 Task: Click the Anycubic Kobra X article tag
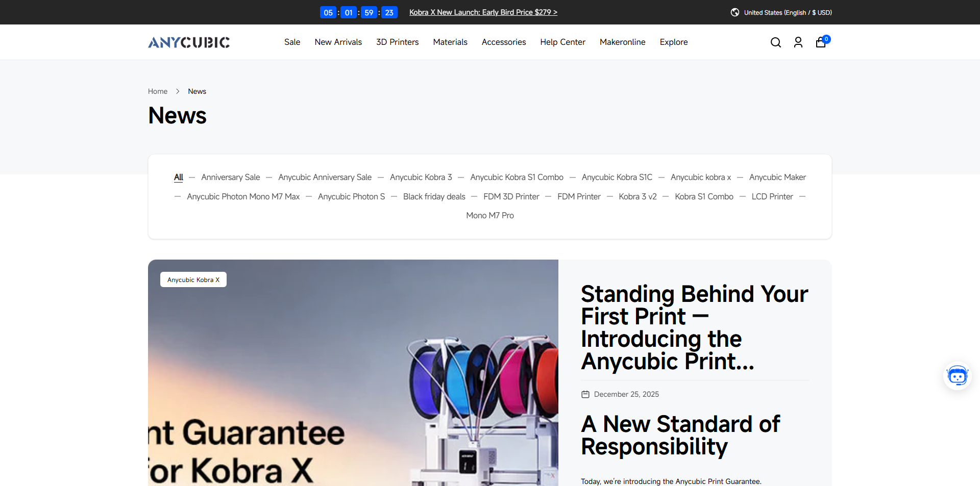pos(193,279)
